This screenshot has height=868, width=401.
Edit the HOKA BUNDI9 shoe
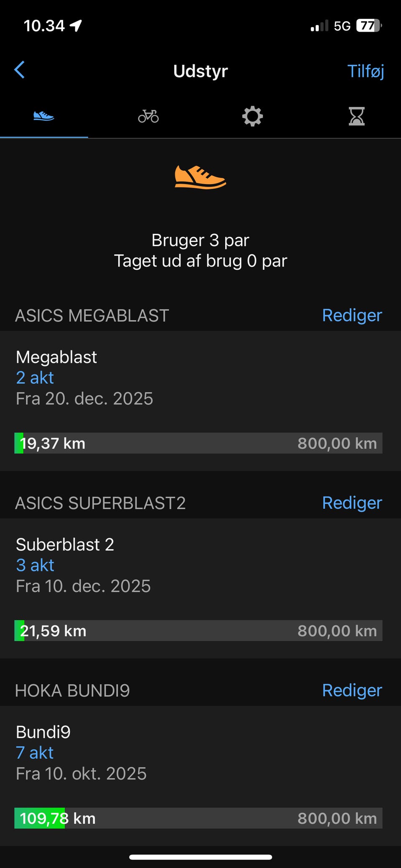(x=352, y=690)
